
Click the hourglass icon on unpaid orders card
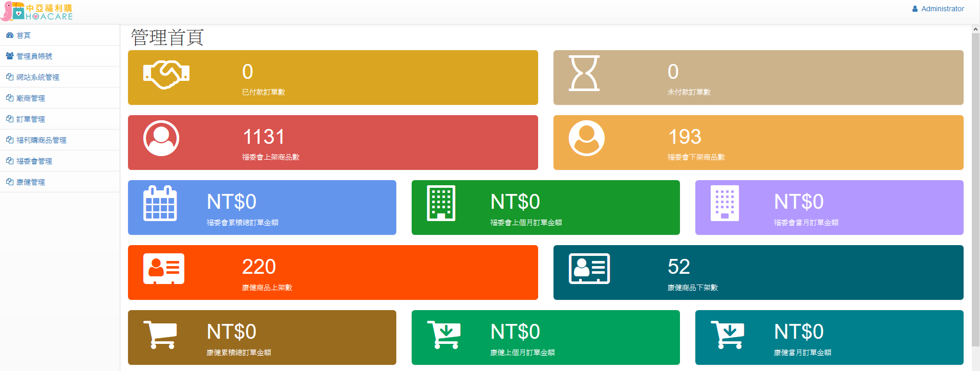584,73
